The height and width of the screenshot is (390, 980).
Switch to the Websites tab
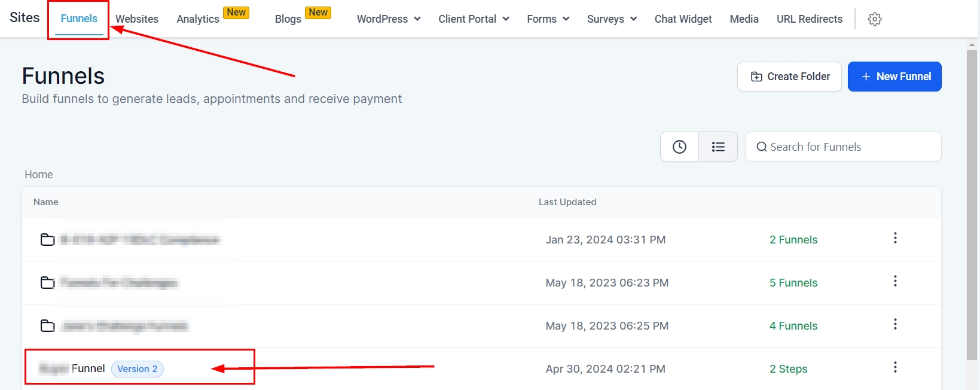pyautogui.click(x=137, y=19)
